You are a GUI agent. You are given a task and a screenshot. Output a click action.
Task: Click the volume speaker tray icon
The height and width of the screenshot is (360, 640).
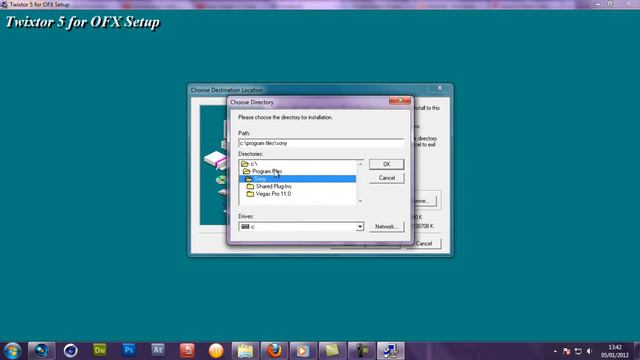pos(589,351)
